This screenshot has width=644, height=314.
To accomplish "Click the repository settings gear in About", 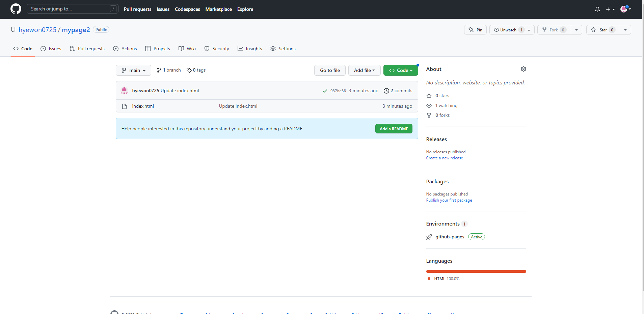I will pyautogui.click(x=524, y=69).
